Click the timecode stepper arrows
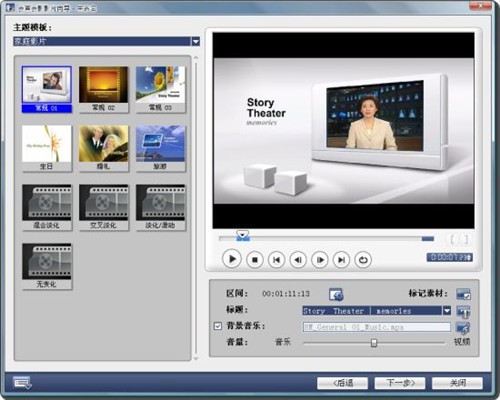Viewport: 500px width, 400px height. tap(469, 257)
